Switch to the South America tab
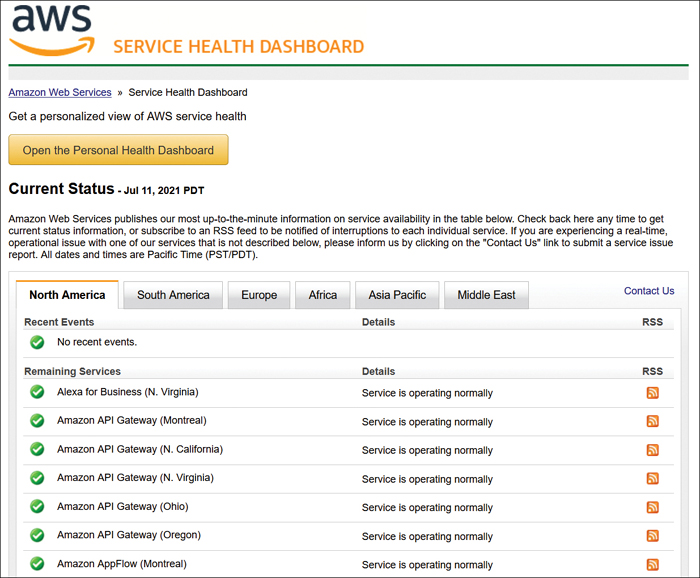Viewport: 700px width, 578px height. (x=173, y=295)
